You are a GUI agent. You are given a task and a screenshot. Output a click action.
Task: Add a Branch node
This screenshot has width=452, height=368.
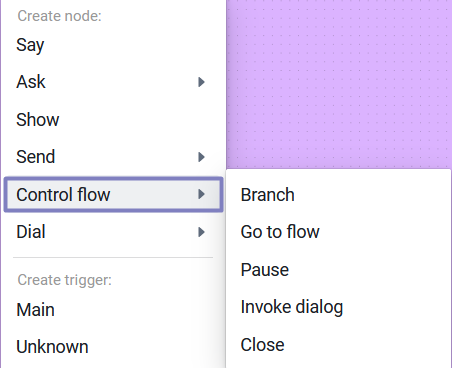pos(338,195)
